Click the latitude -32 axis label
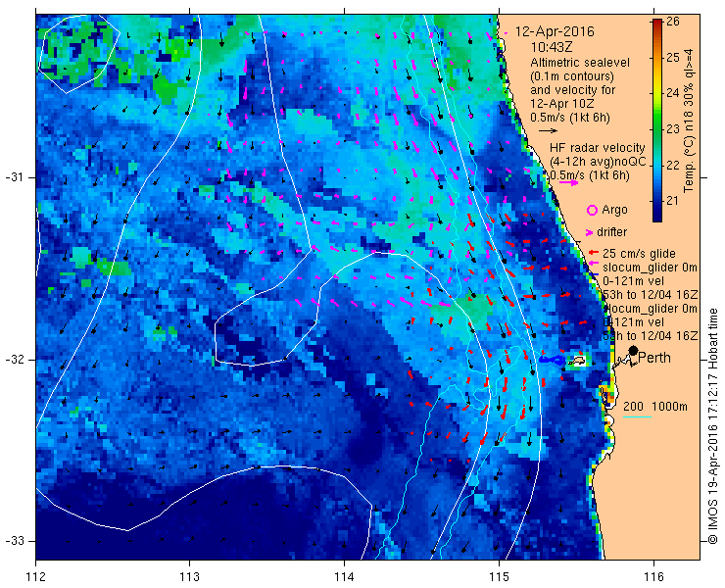The image size is (725, 588). (14, 360)
